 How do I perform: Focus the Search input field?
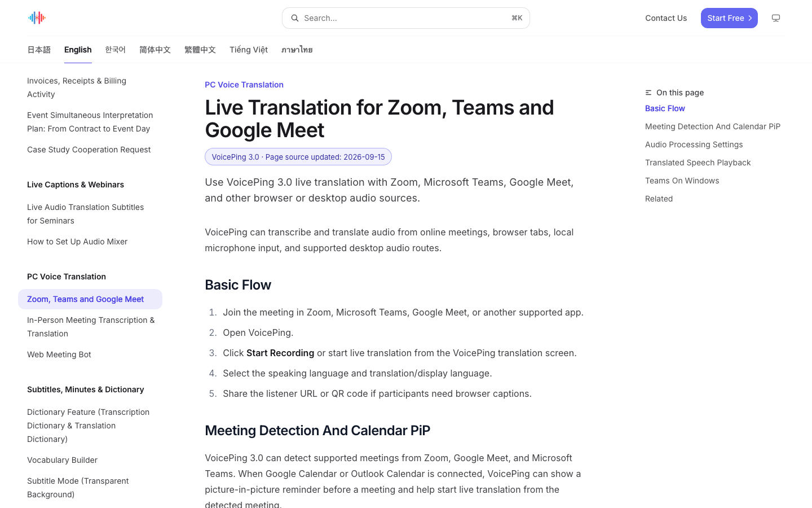coord(406,18)
